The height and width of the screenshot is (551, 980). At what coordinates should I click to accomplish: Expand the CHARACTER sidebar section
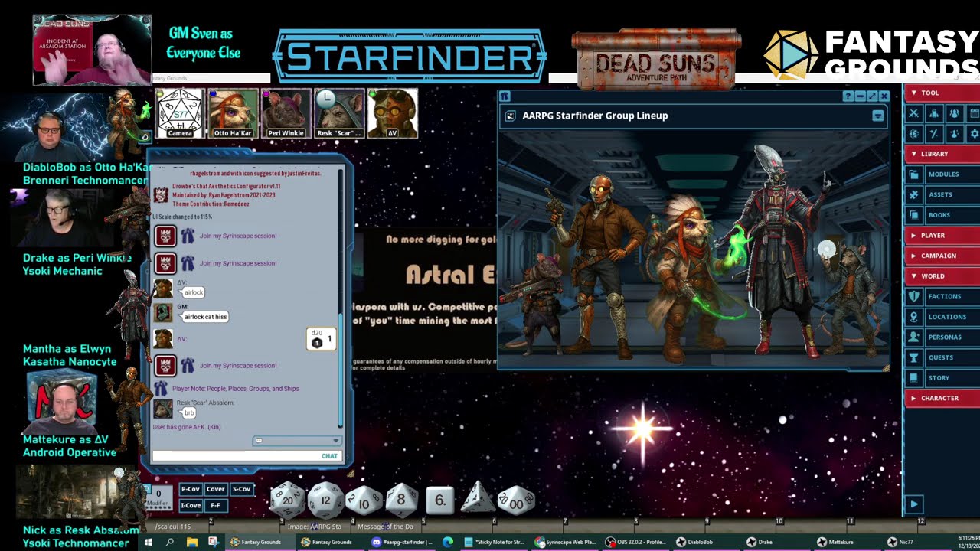coord(942,398)
